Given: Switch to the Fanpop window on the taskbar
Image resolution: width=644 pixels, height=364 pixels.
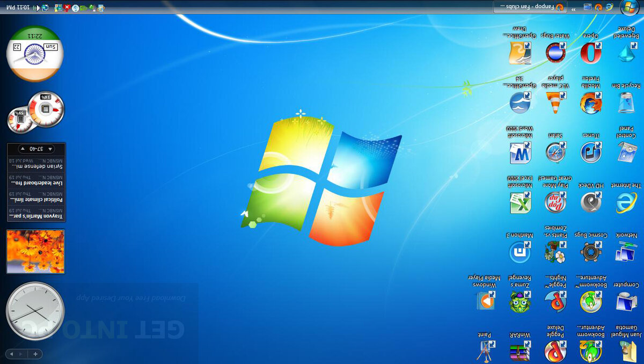Looking at the screenshot, I should 531,8.
